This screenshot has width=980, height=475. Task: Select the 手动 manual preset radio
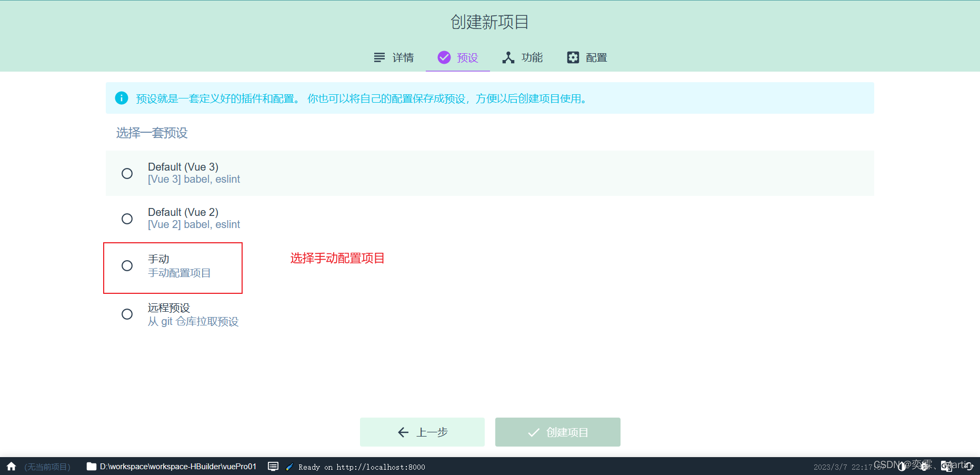pos(127,266)
